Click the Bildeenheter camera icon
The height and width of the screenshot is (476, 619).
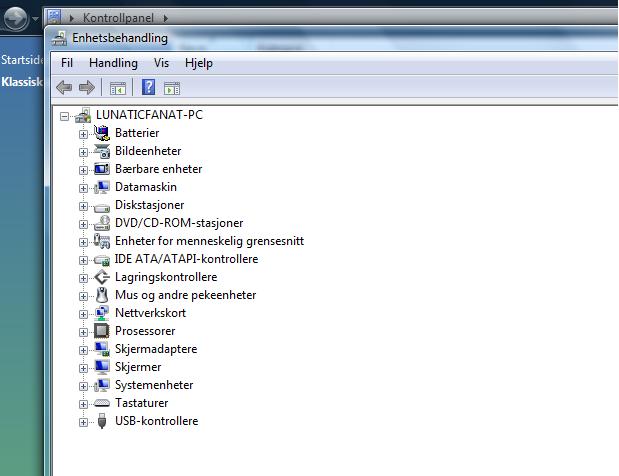102,151
